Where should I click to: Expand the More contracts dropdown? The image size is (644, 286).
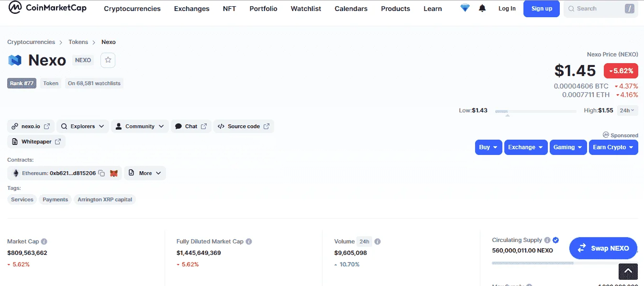tap(145, 173)
